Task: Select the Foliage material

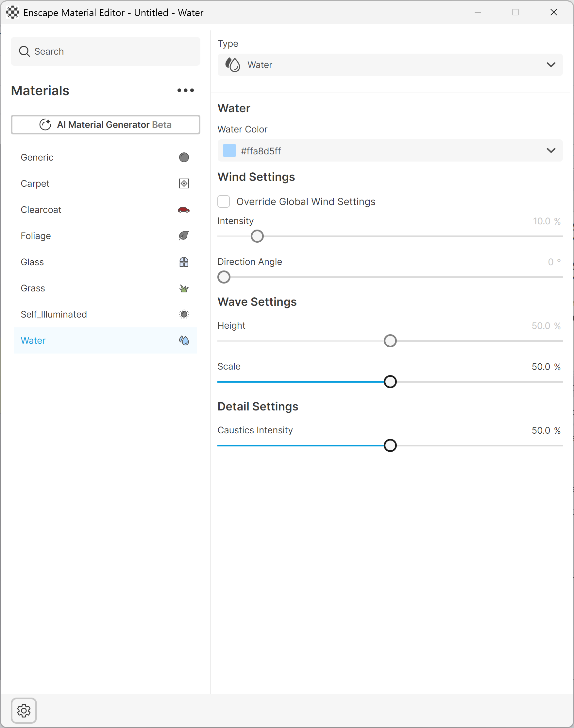Action: coord(105,236)
